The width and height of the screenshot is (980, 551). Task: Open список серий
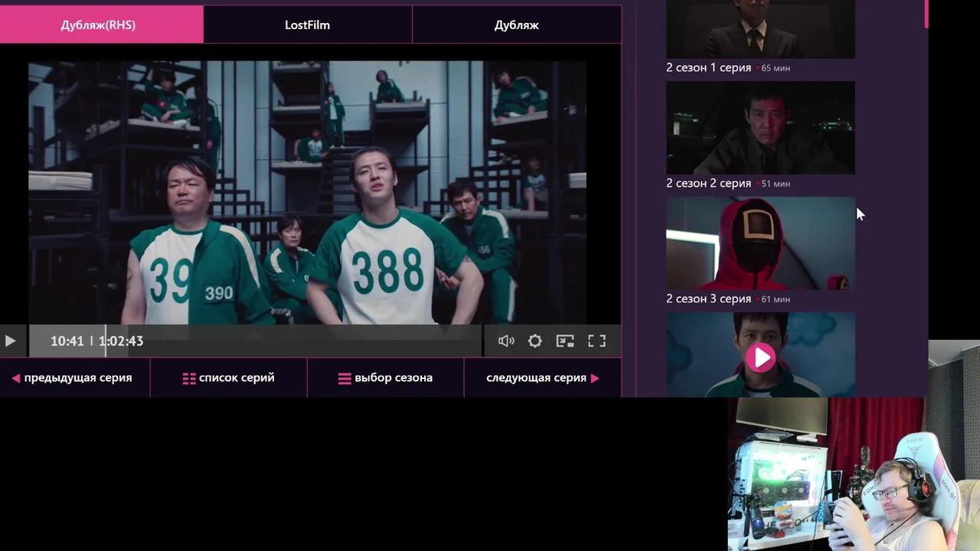228,378
